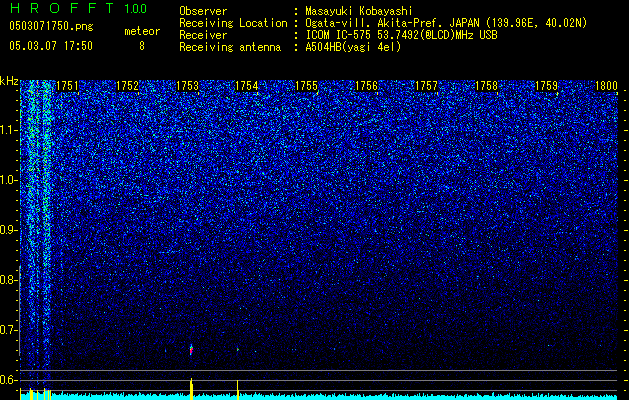This screenshot has height=400, width=629.
Task: Click the 1756 time marker
Action: pyautogui.click(x=367, y=86)
